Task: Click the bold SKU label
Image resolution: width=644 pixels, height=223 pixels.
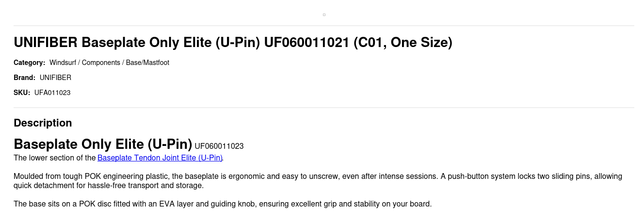Action: pyautogui.click(x=22, y=93)
